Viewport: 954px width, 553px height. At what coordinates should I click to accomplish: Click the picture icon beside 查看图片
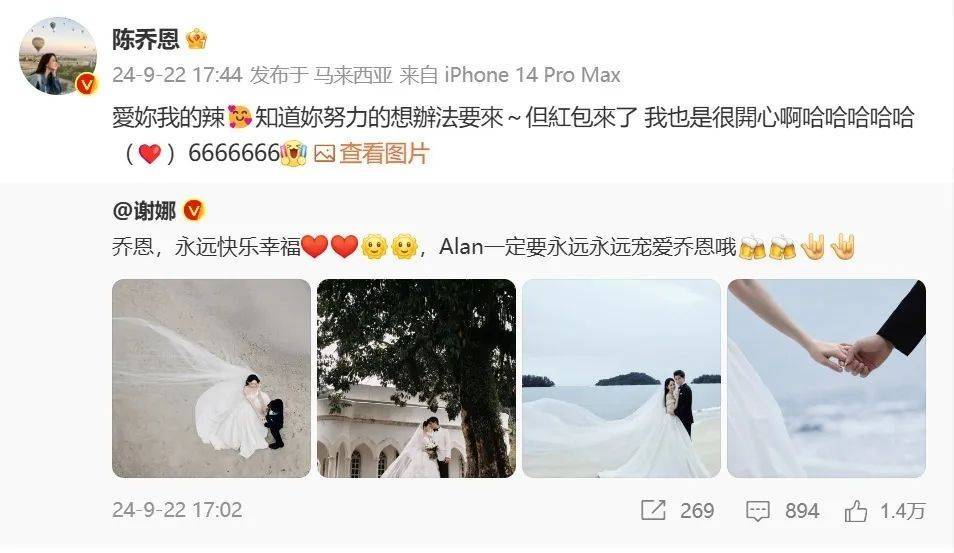pyautogui.click(x=324, y=153)
